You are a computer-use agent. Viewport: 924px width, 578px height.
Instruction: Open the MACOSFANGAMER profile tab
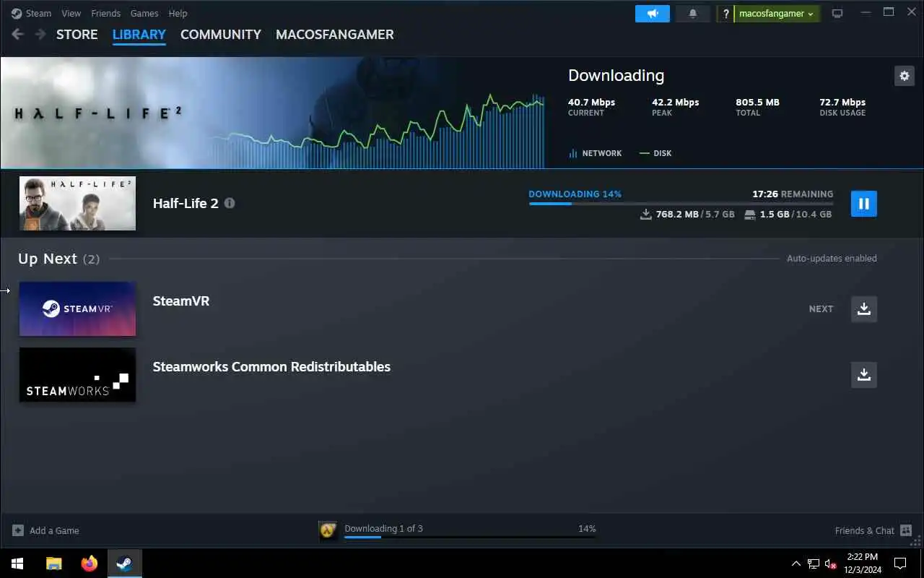(x=335, y=34)
